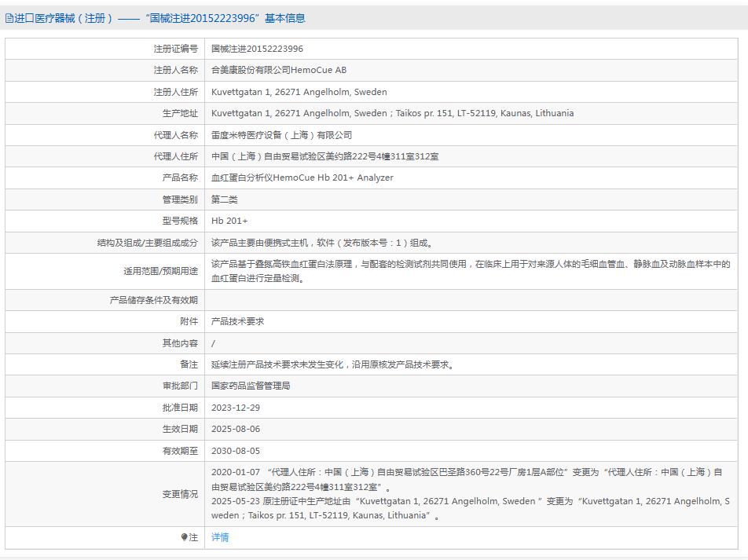This screenshot has width=748, height=560.
Task: Click the management category value 第二类
Action: (x=224, y=199)
